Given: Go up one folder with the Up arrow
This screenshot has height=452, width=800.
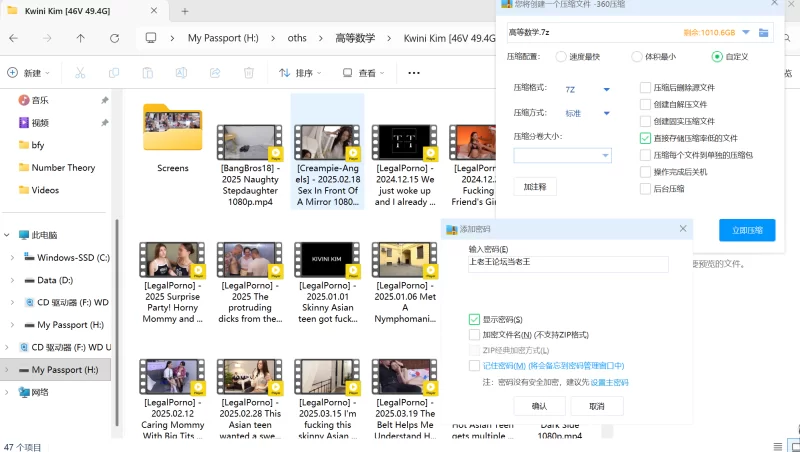Looking at the screenshot, I should (x=81, y=38).
